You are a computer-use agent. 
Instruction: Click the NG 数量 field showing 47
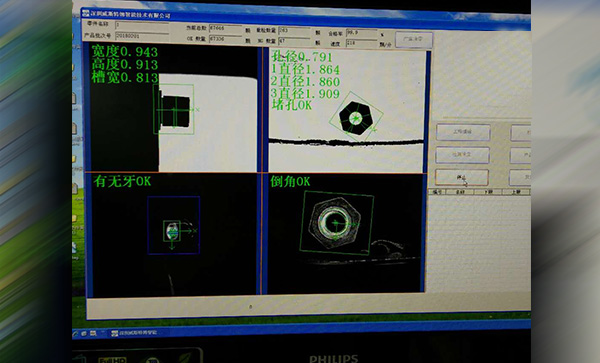294,41
